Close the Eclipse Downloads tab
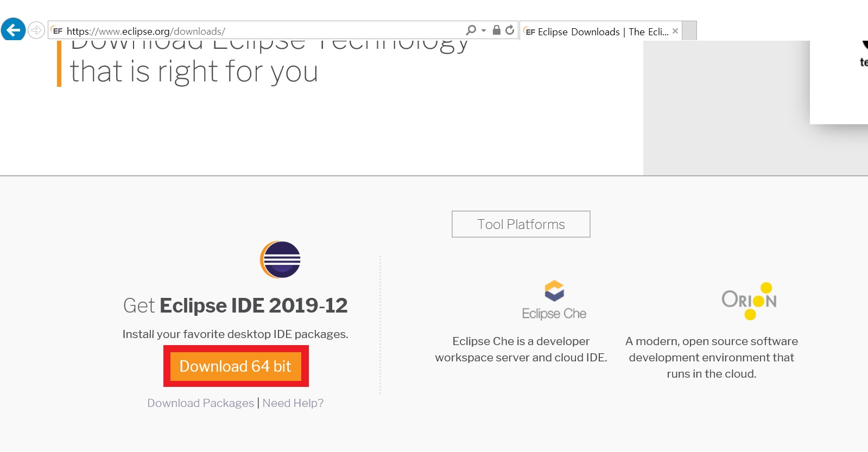 pyautogui.click(x=675, y=31)
